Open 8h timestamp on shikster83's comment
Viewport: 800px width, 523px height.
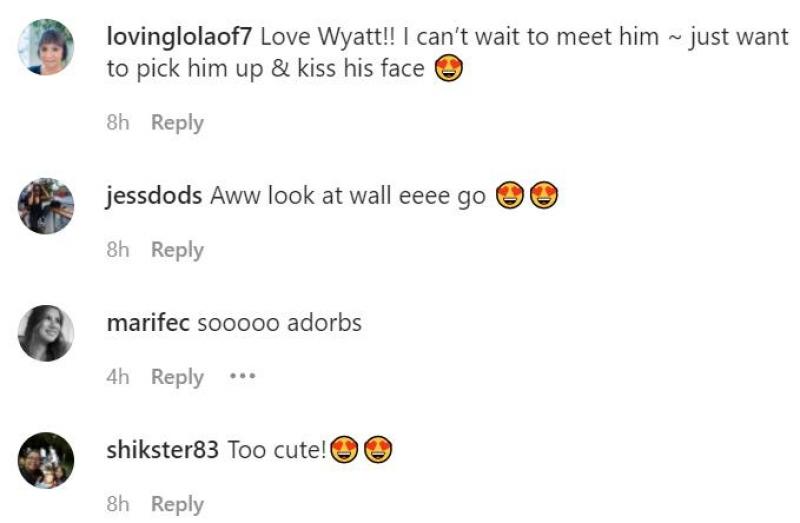click(x=118, y=504)
